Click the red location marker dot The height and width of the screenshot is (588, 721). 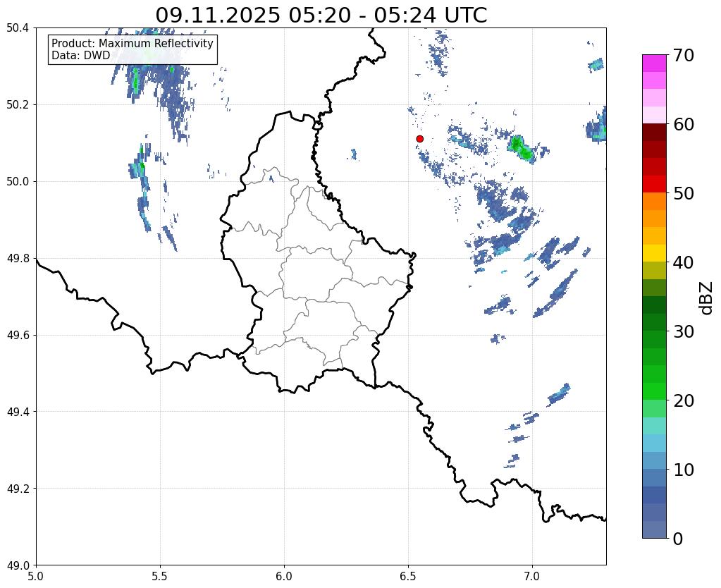[419, 139]
